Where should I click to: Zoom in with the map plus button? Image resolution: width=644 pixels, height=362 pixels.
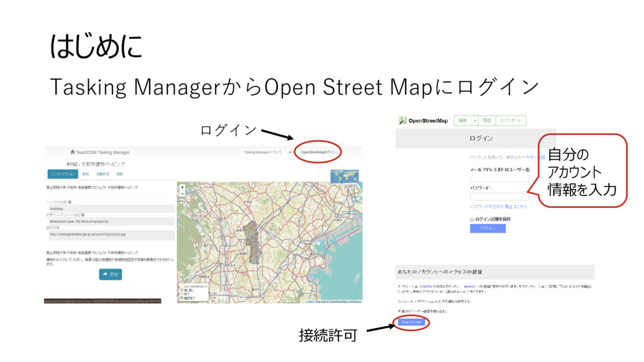coord(182,187)
